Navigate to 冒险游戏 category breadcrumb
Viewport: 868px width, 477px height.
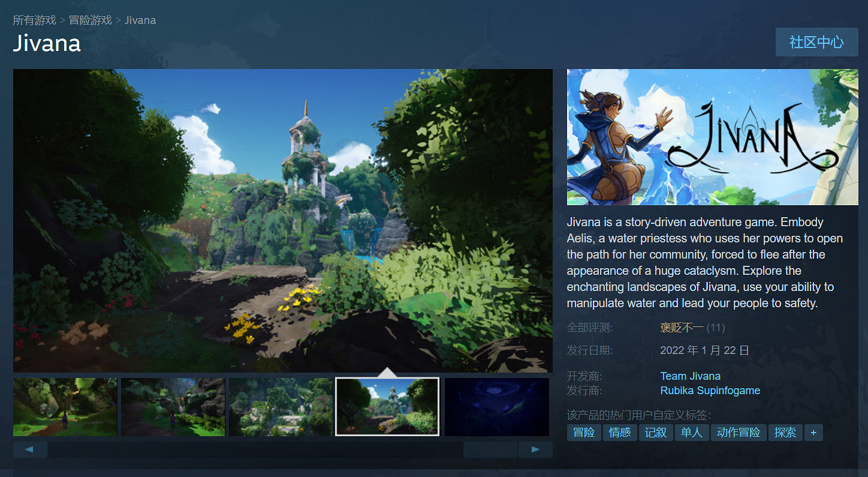pos(91,20)
